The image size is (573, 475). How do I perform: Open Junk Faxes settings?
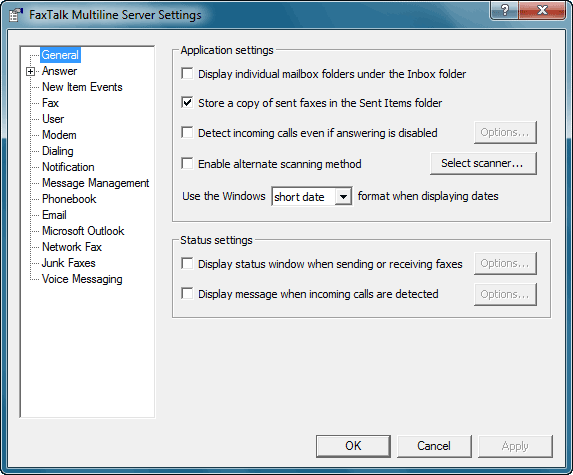tap(69, 263)
